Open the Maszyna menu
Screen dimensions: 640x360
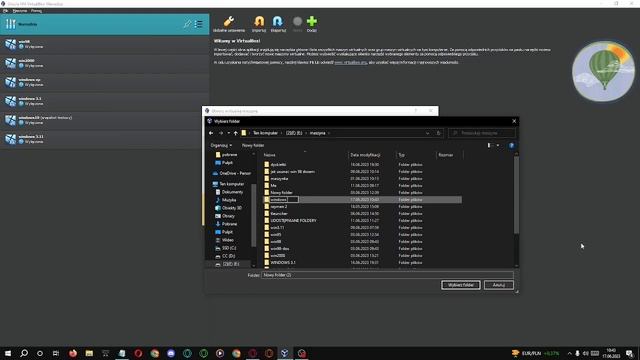pyautogui.click(x=20, y=11)
